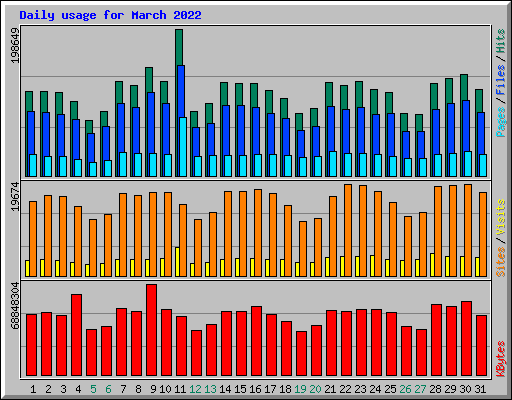
Task: Select the yellow Sites bar for day 28
Action: (x=432, y=265)
